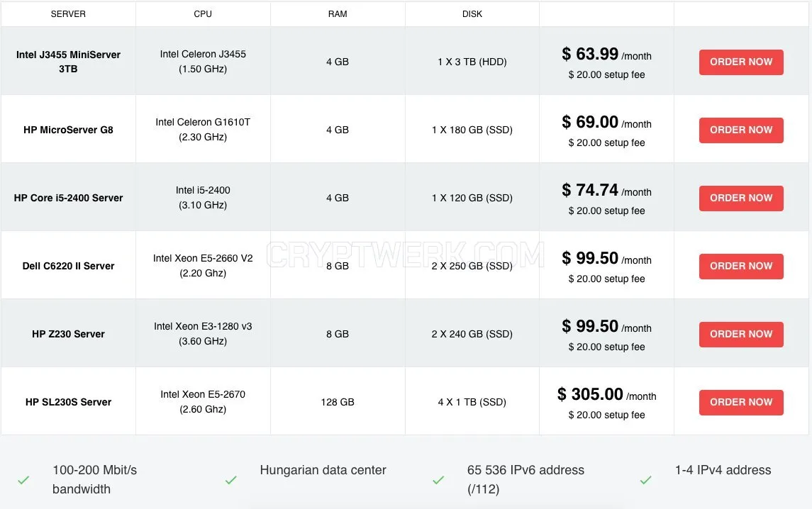Viewport: 812px width, 509px height.
Task: Click the checkmark beside IPv6 address
Action: (x=439, y=480)
